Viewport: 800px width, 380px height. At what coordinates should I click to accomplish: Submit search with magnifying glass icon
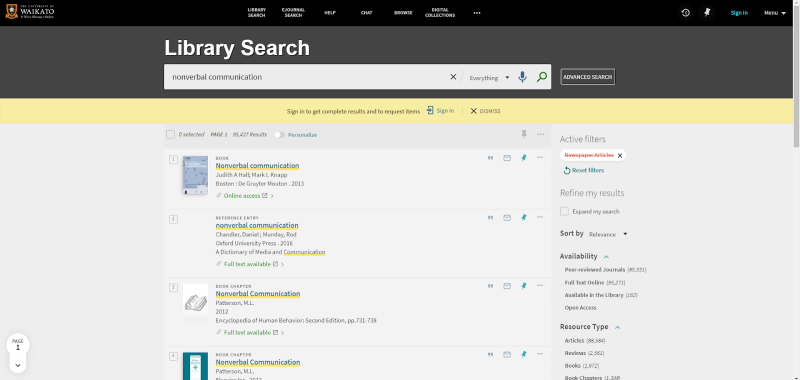[x=542, y=77]
